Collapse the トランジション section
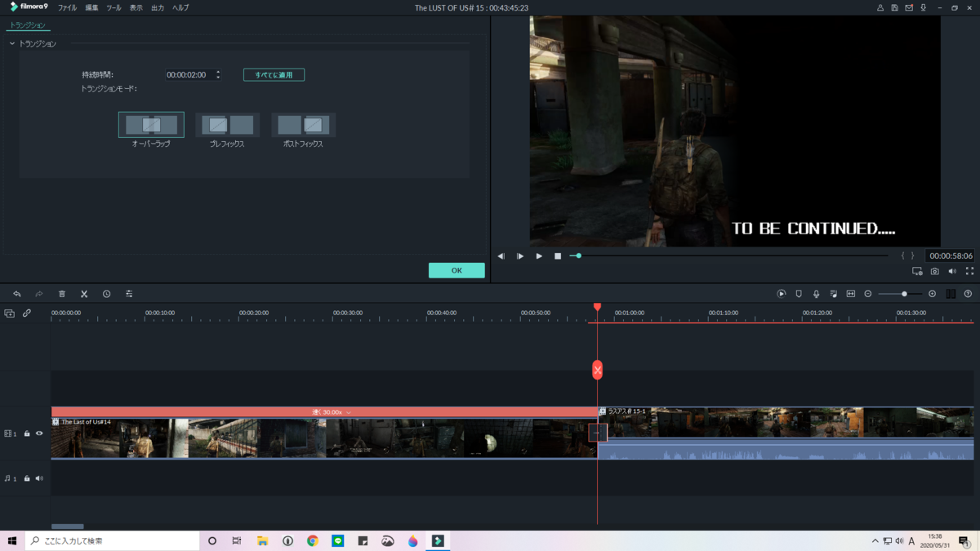Image resolution: width=980 pixels, height=551 pixels. [12, 43]
